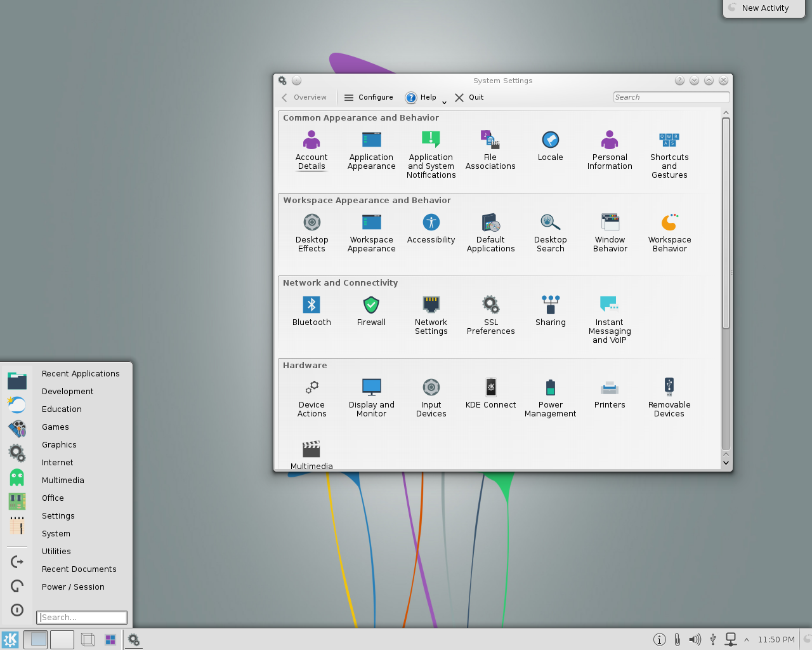Open Recent Applications in launcher menu
The image size is (812, 650).
(x=81, y=374)
